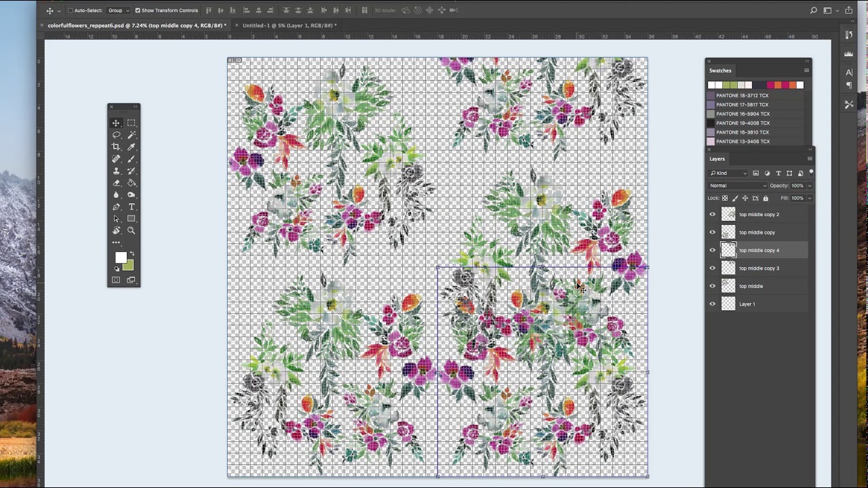868x488 pixels.
Task: Select the Swatches panel tab
Action: [x=720, y=70]
